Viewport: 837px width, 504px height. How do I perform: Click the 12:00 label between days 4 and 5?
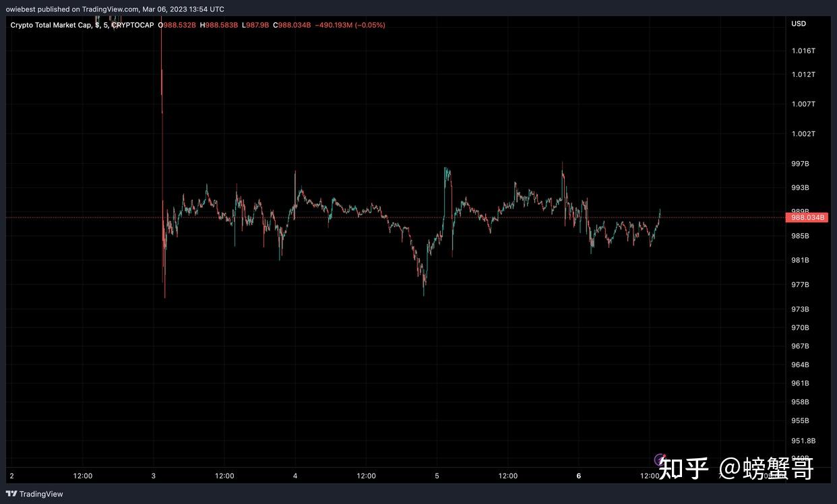click(366, 476)
